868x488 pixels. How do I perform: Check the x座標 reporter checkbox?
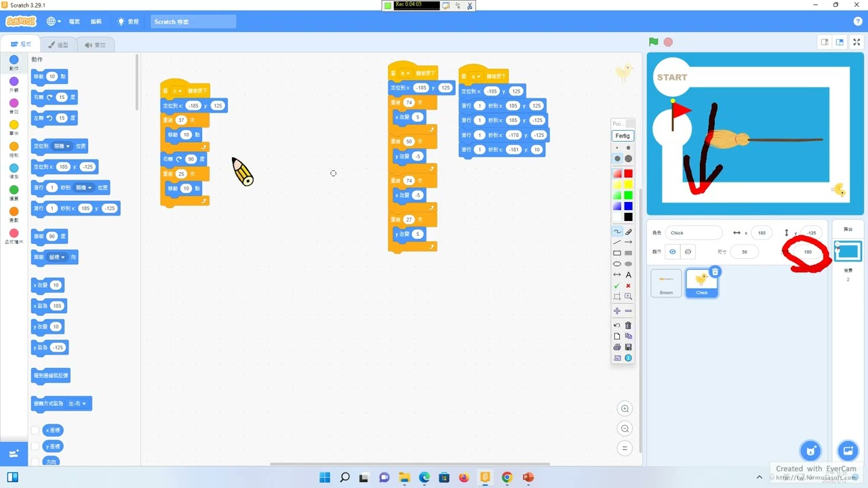point(35,430)
